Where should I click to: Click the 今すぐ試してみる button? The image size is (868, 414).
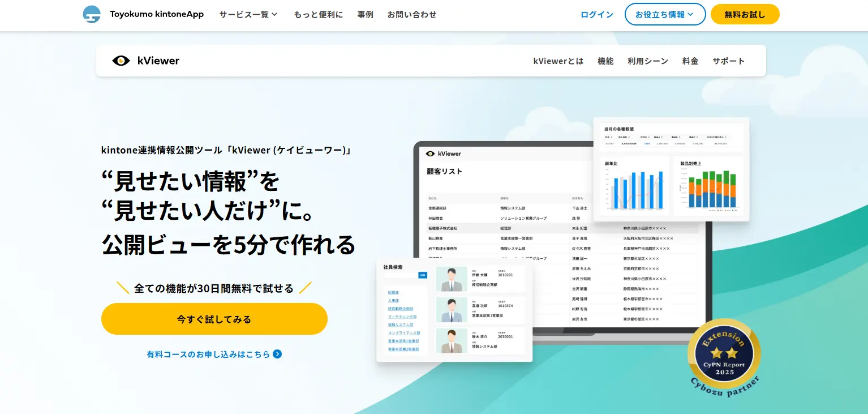tap(214, 319)
